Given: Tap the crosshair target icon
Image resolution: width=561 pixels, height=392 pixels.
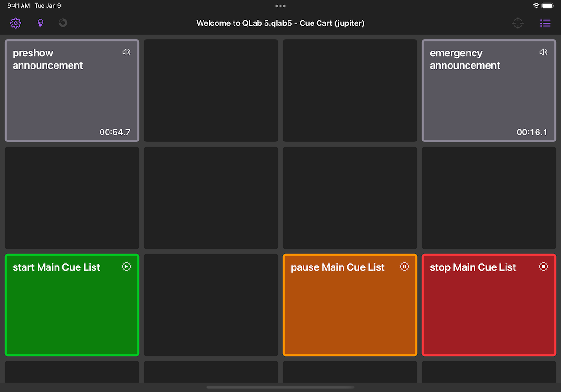Looking at the screenshot, I should point(518,23).
